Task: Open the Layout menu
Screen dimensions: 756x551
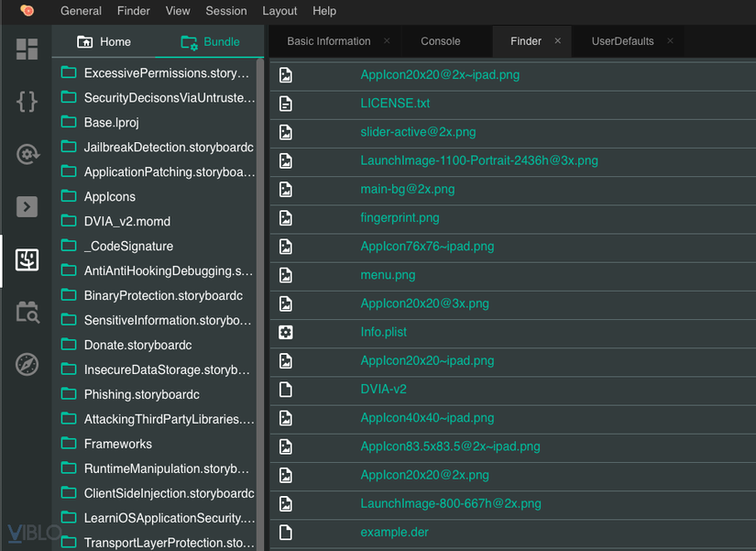Action: [x=279, y=11]
